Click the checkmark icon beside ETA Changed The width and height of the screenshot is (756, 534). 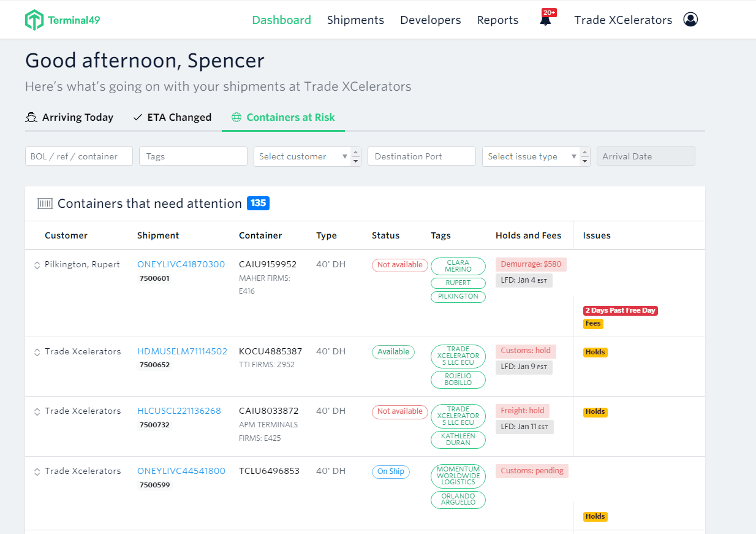click(138, 117)
